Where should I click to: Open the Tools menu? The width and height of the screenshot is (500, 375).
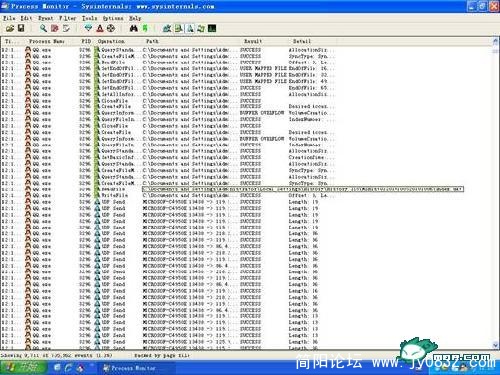90,18
